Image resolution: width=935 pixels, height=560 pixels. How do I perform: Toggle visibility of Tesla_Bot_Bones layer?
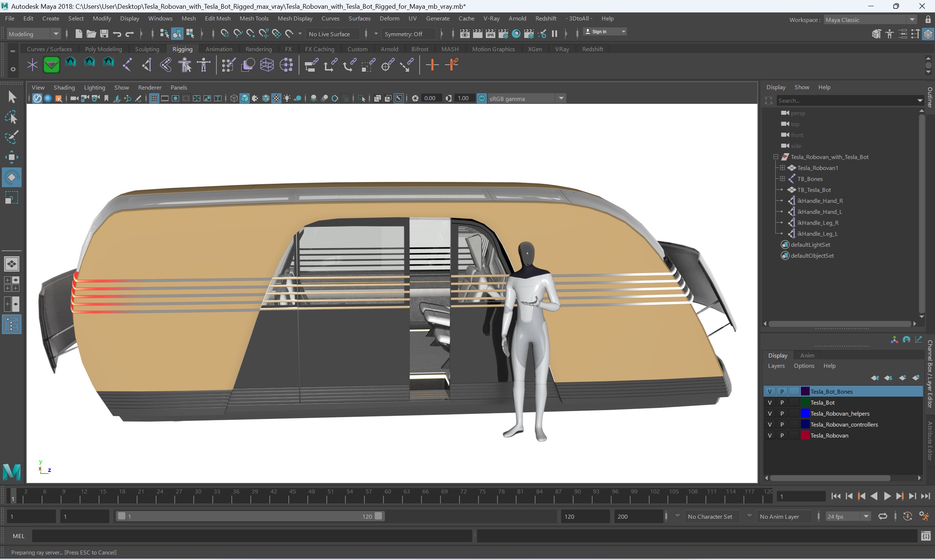(770, 391)
